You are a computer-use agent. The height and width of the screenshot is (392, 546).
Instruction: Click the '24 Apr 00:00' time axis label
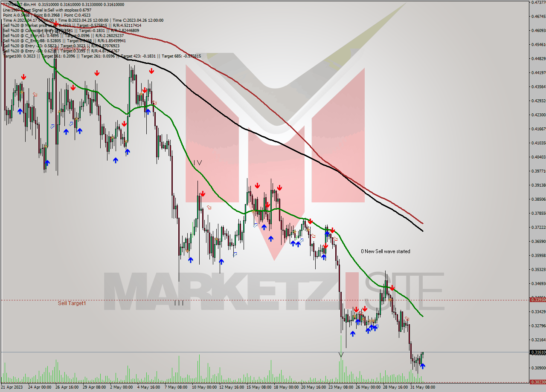click(x=39, y=387)
